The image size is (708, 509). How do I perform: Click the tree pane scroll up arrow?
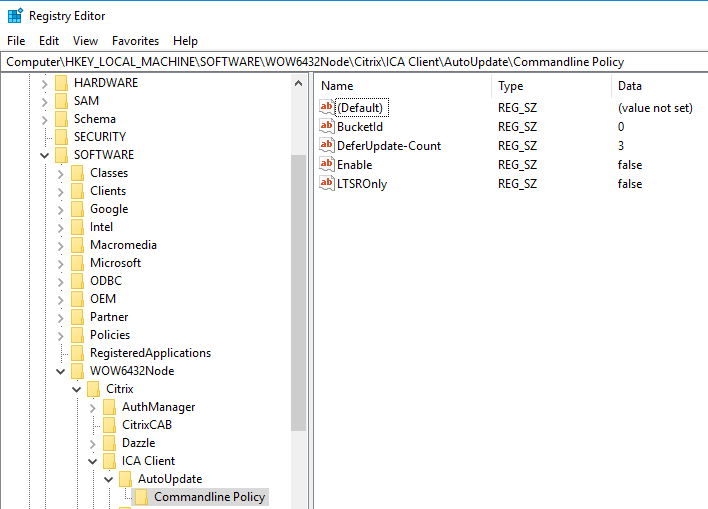click(x=298, y=83)
